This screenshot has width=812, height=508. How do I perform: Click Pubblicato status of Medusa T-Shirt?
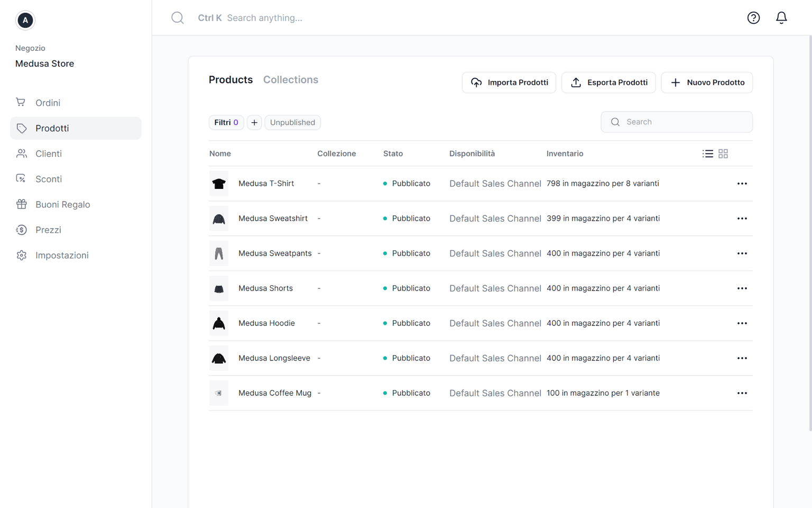407,184
